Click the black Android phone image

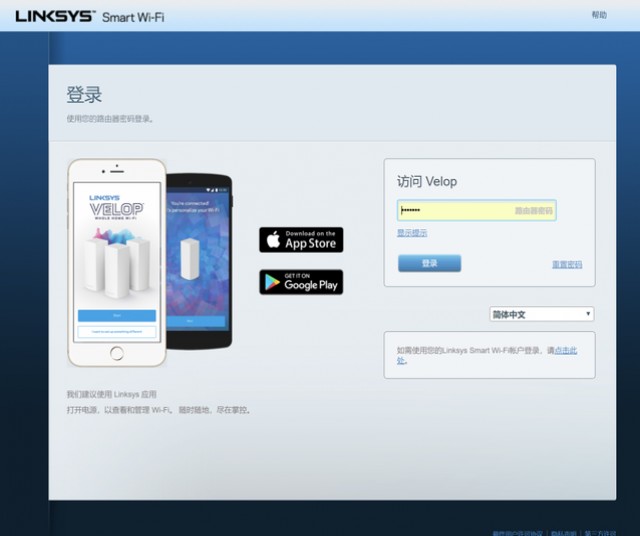[199, 261]
